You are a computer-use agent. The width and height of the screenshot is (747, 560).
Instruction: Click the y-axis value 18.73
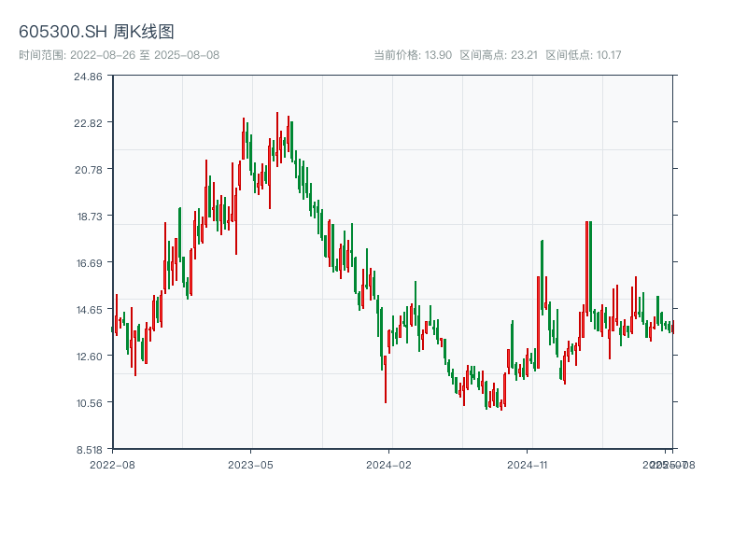pos(90,217)
